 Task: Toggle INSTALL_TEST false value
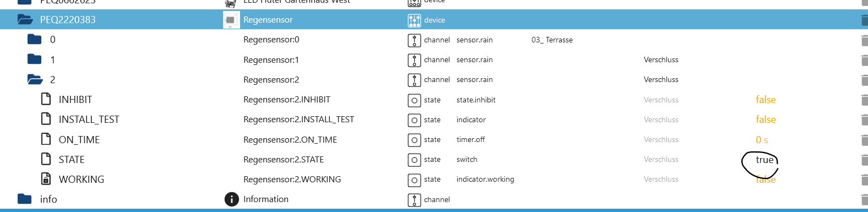pyautogui.click(x=766, y=119)
